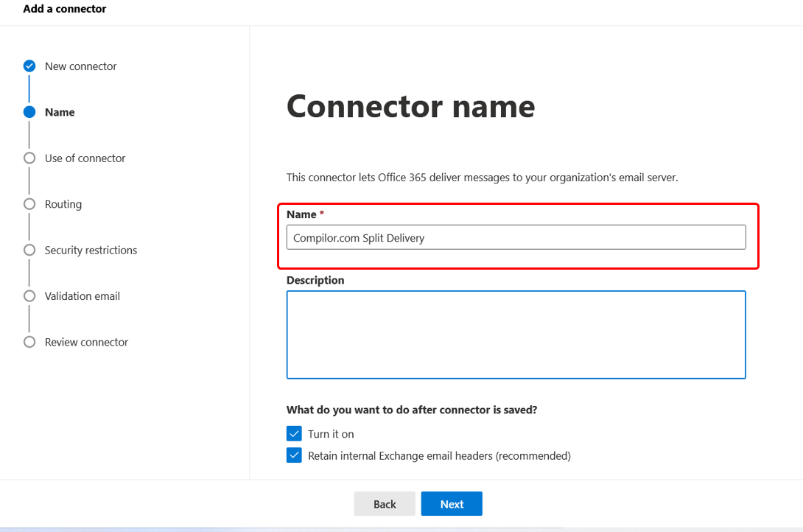Select the New connector step label
This screenshot has width=803, height=532.
80,66
